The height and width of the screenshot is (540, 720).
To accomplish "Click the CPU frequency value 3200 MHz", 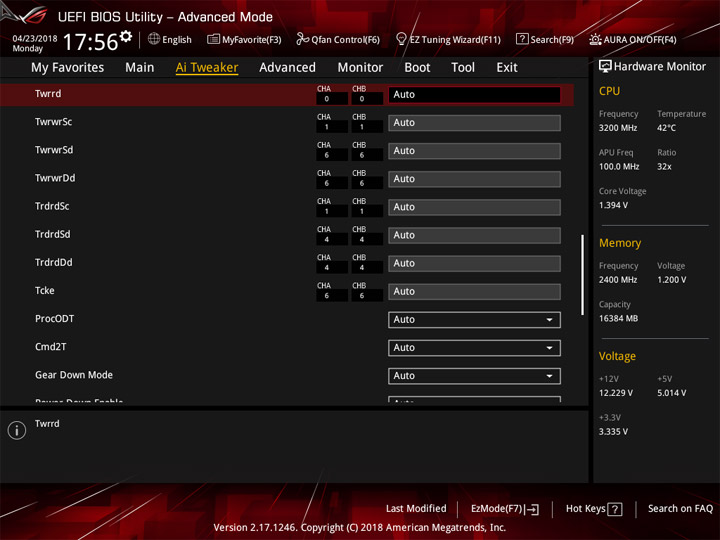I will click(618, 128).
